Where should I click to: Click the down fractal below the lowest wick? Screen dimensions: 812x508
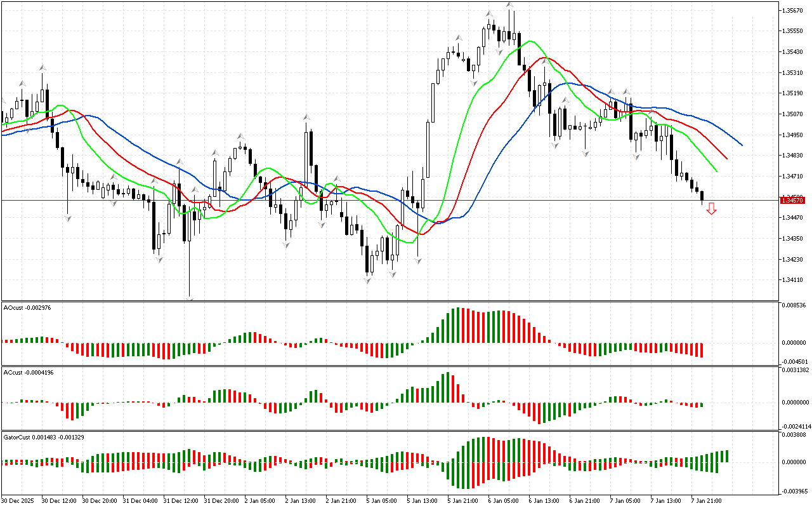click(189, 298)
